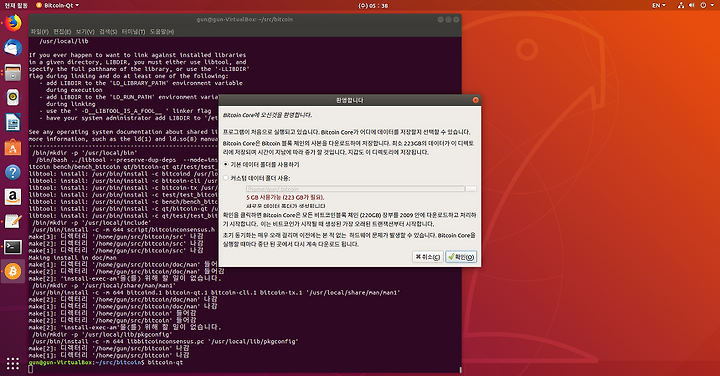
Task: Close the welcome dialog with the red button
Action: click(475, 100)
